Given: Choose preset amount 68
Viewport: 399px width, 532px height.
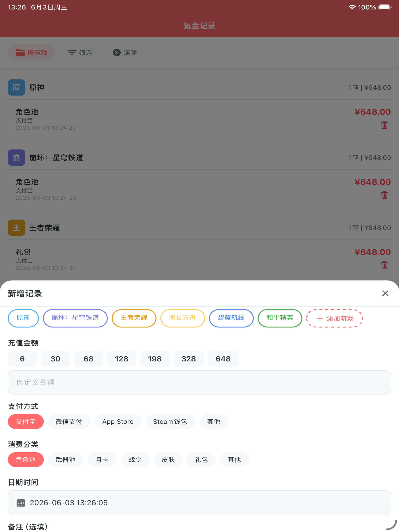Looking at the screenshot, I should 89,359.
